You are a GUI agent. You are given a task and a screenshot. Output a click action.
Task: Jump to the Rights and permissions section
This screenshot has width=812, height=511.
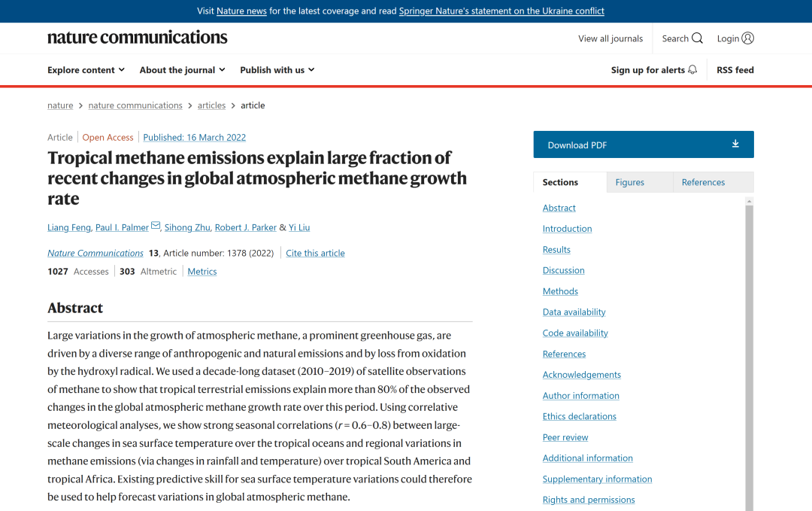pyautogui.click(x=588, y=500)
